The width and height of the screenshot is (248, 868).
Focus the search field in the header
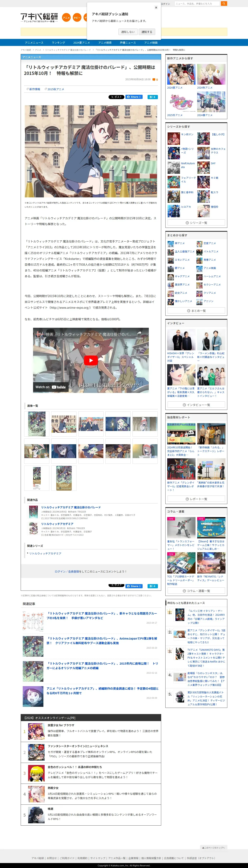[x=197, y=3]
